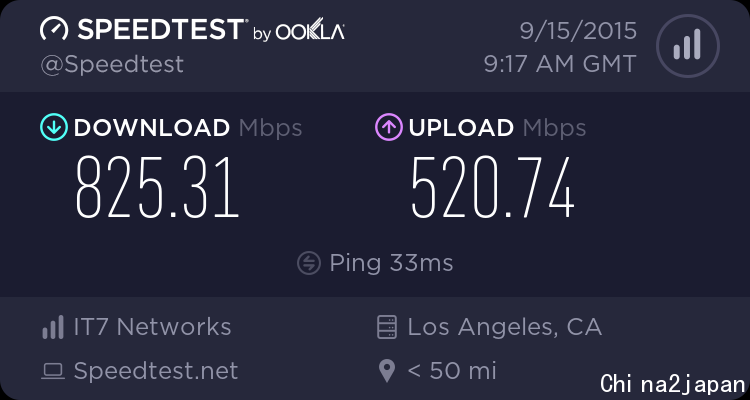
Task: Click the purple upload arrow icon
Action: coord(389,127)
